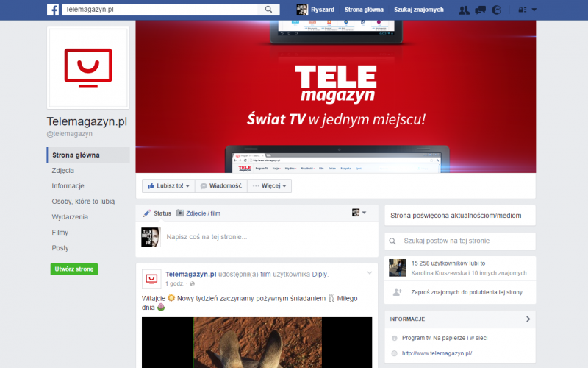Click the Facebook logo icon
Image resolution: width=588 pixels, height=368 pixels.
pyautogui.click(x=53, y=10)
